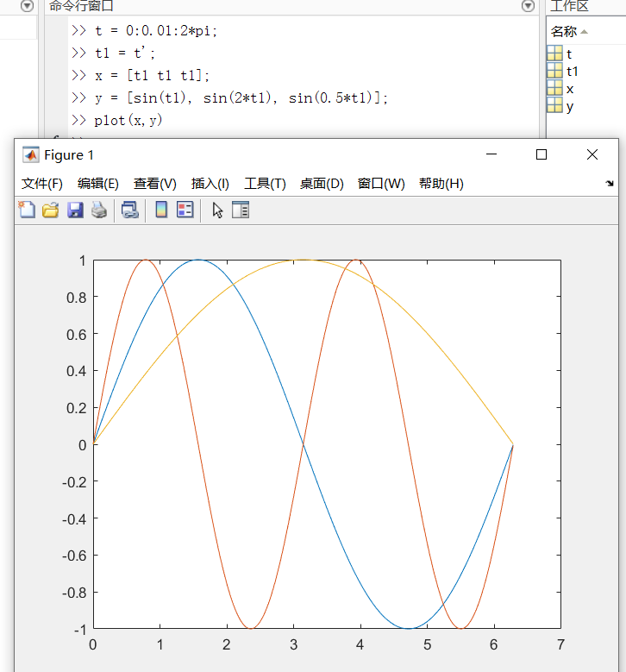Click y-axis tick label 0.8
The image size is (626, 672).
pos(76,298)
